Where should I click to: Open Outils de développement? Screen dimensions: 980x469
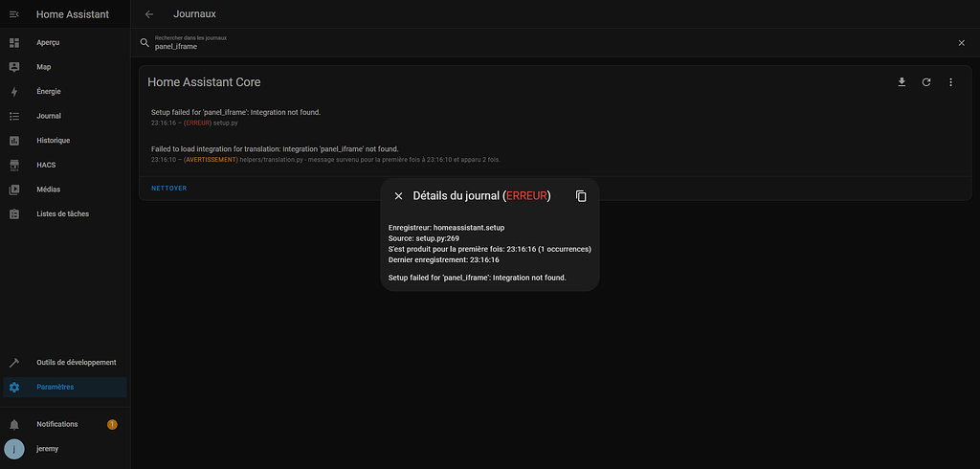(76, 363)
